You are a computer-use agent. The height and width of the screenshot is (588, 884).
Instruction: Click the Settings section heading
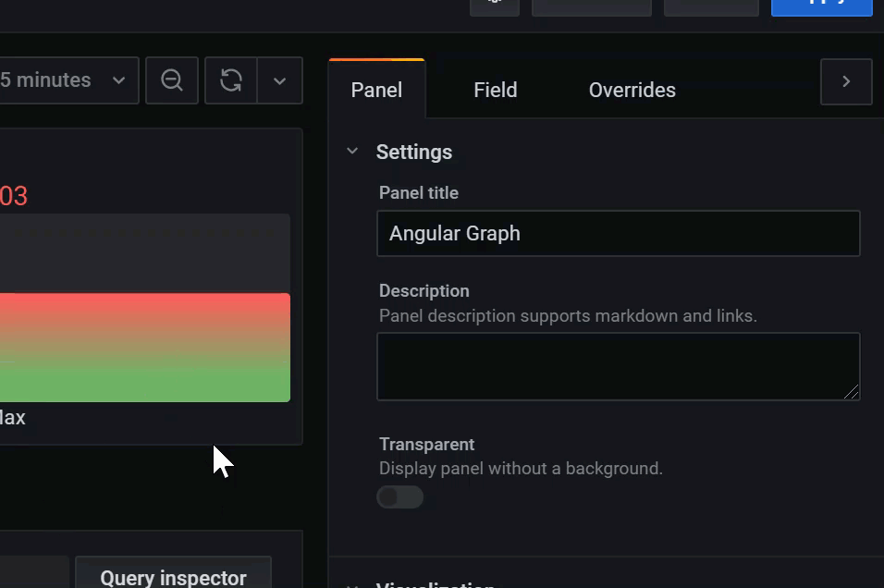tap(413, 152)
